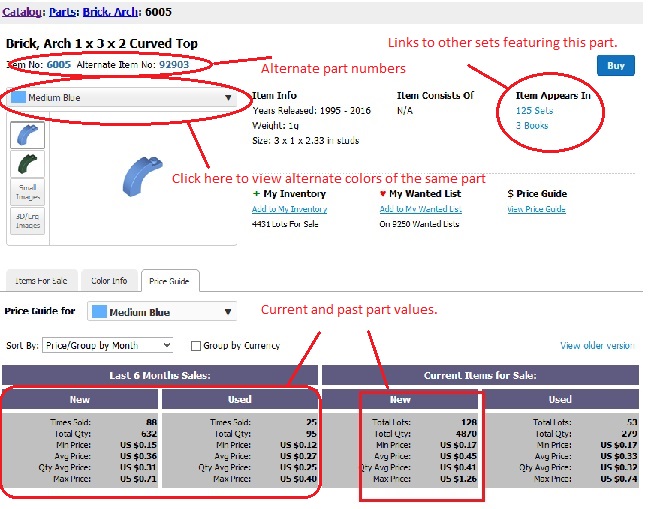Open the Brick, Arch breadcrumb link
653x509 pixels.
coord(110,12)
